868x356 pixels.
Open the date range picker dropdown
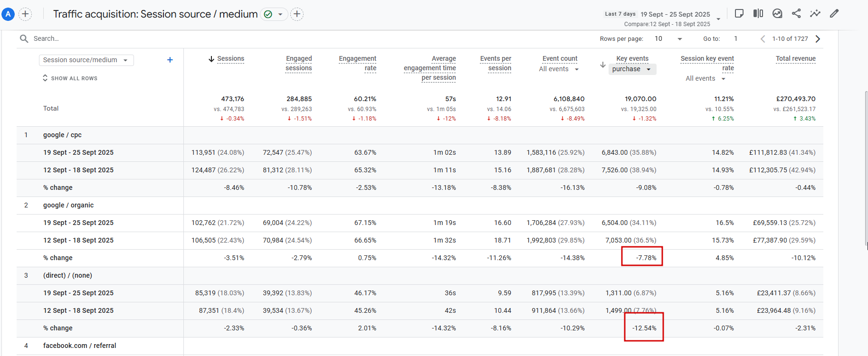[718, 19]
